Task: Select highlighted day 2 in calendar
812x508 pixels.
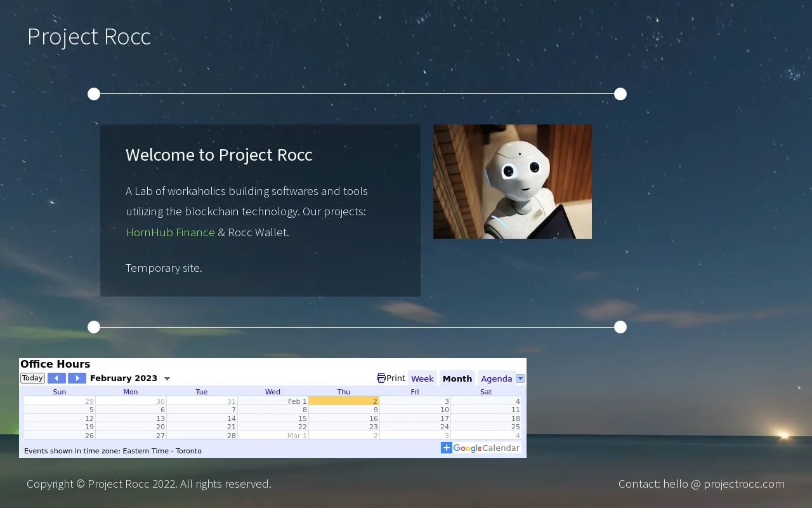Action: click(344, 401)
